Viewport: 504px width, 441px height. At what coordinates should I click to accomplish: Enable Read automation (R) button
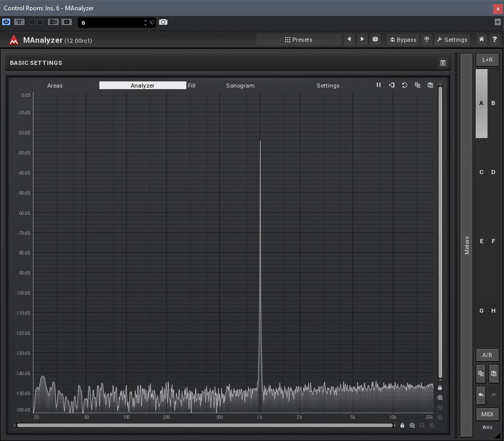click(x=32, y=22)
